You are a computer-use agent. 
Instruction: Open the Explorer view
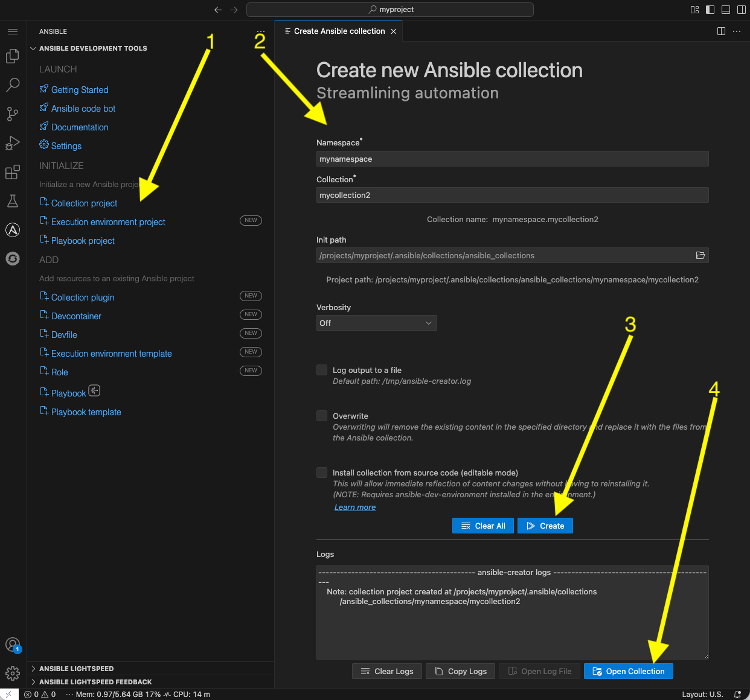pyautogui.click(x=13, y=56)
